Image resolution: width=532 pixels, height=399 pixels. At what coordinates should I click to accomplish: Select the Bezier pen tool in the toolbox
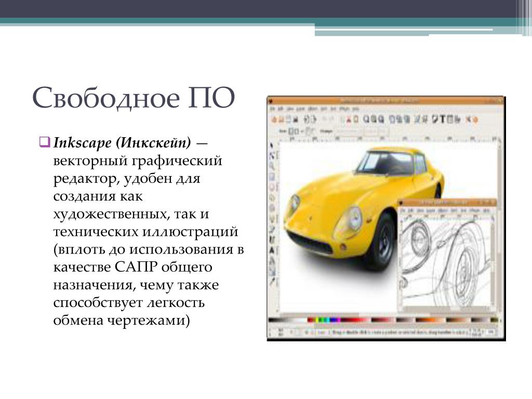coord(272,229)
